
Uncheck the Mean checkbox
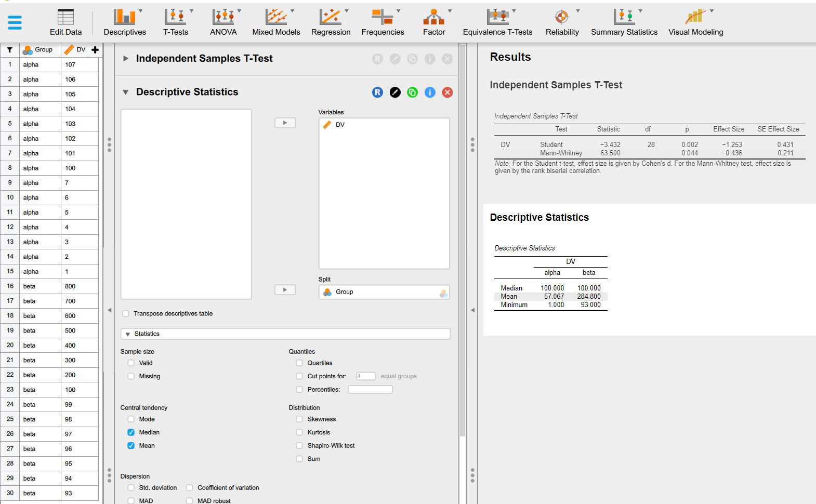click(x=131, y=446)
